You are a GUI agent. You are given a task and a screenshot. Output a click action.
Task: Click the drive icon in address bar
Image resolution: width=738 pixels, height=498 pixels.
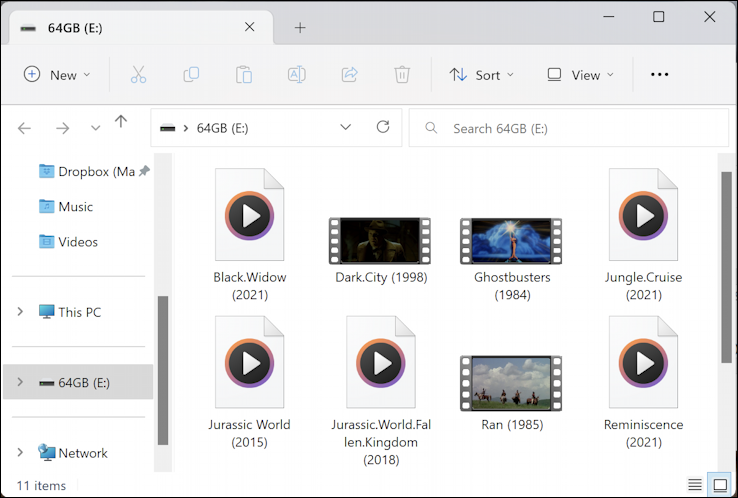coord(168,128)
